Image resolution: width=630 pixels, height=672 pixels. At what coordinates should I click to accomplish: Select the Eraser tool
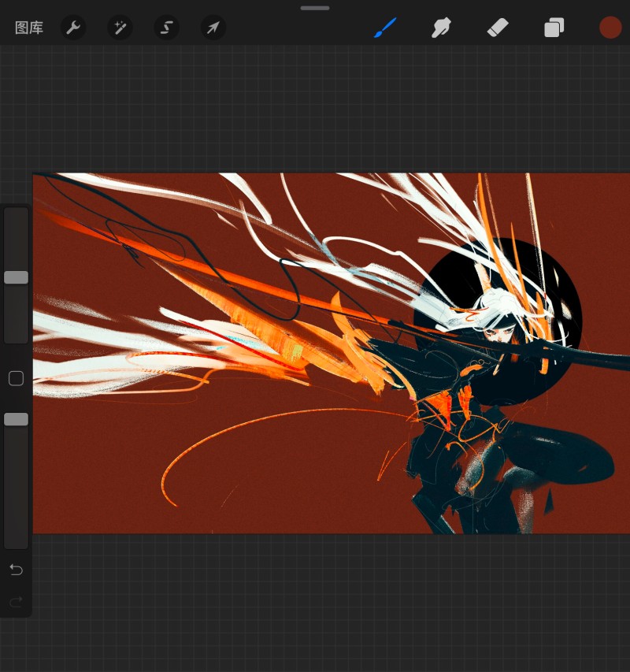tap(498, 28)
